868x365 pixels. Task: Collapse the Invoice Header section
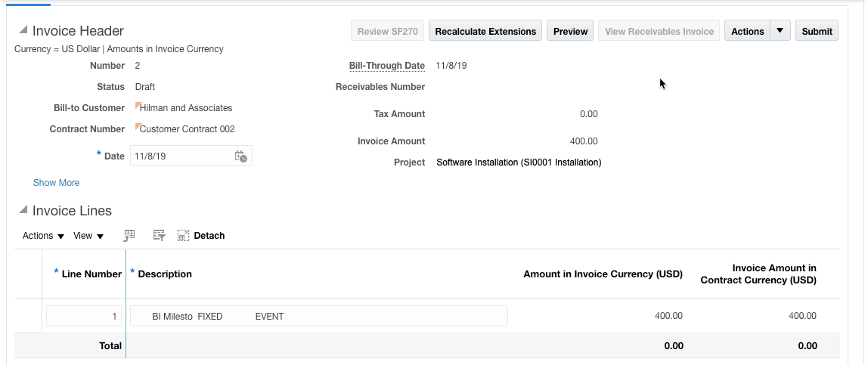click(23, 30)
